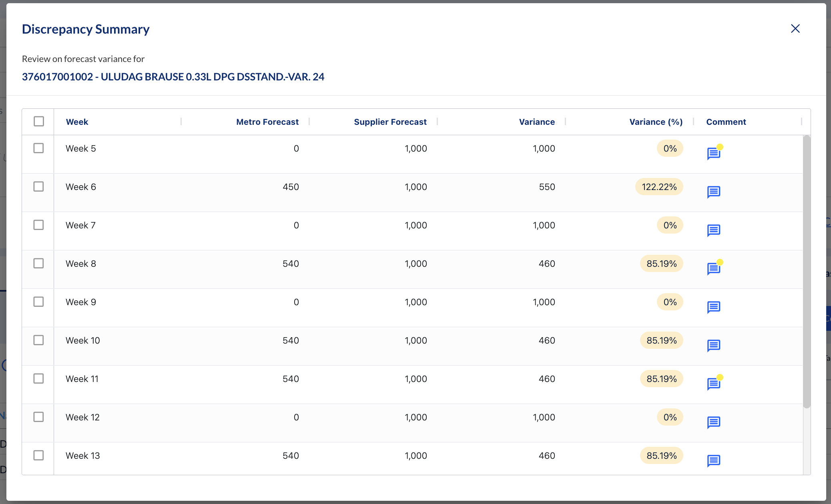Open the comment icon for Week 6
Viewport: 831px width, 504px height.
click(713, 192)
